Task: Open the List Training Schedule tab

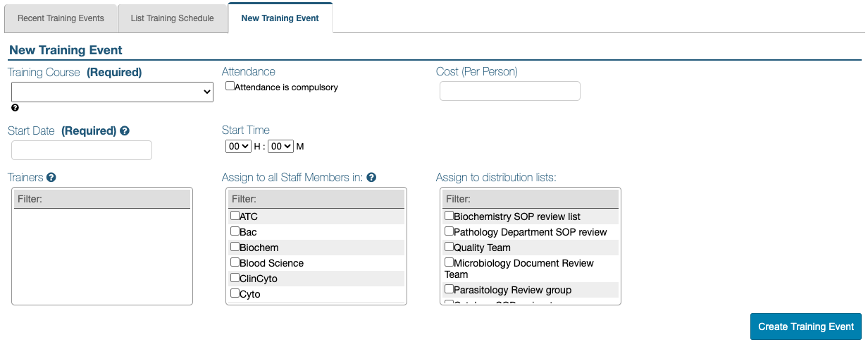Action: 172,18
